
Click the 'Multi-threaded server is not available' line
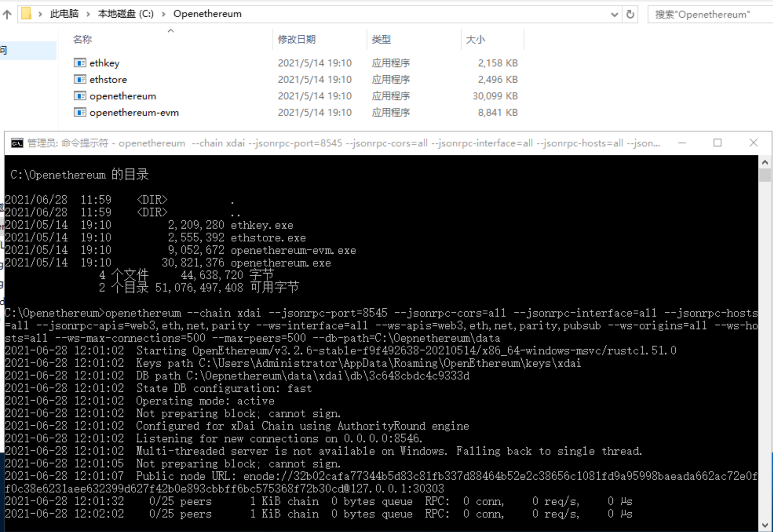(323, 451)
